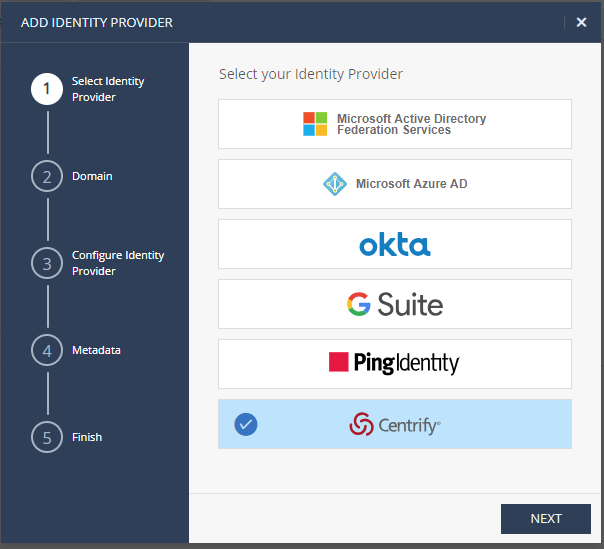The height and width of the screenshot is (549, 604).
Task: Choose Microsoft Azure AD text
Action: click(x=411, y=184)
